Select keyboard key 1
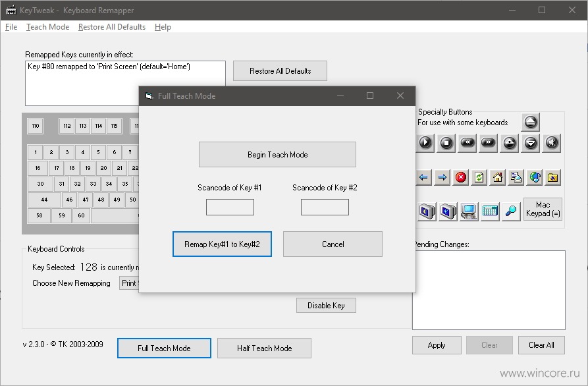The height and width of the screenshot is (386, 588). 36,152
